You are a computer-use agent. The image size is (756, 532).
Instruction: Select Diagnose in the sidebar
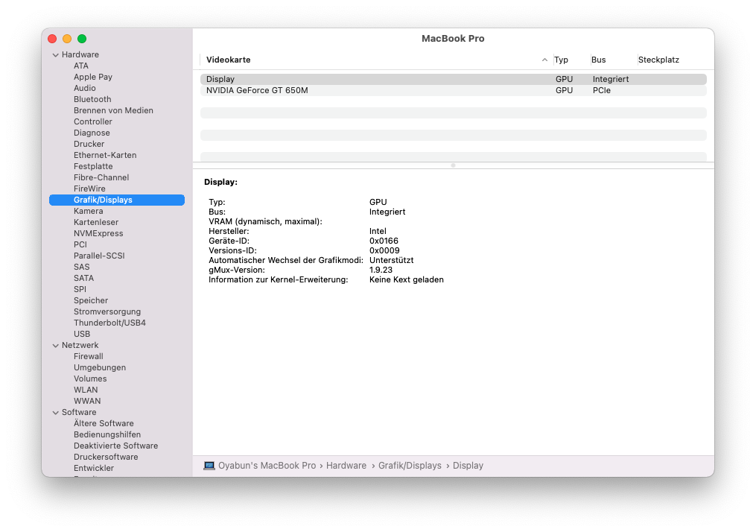click(92, 133)
